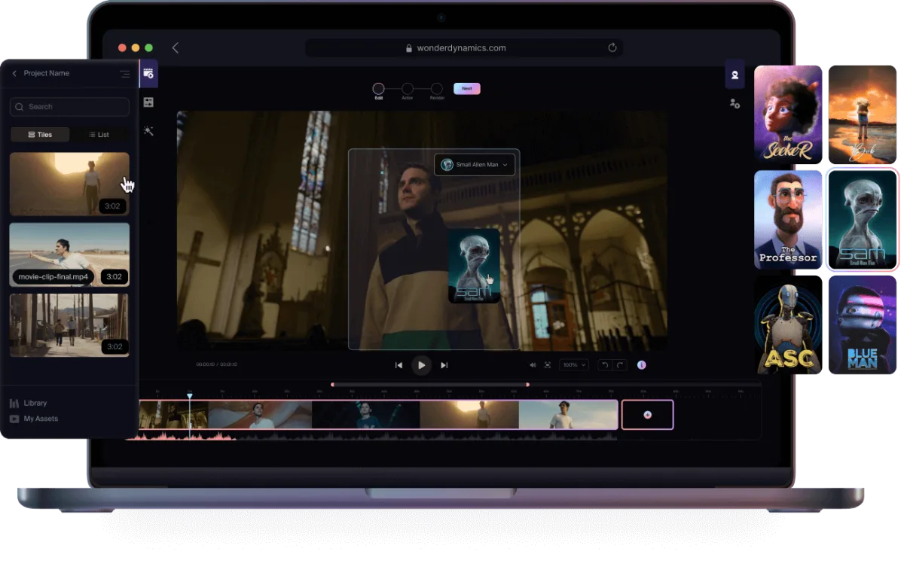The width and height of the screenshot is (904, 588).
Task: Open the 100% zoom dropdown
Action: [575, 365]
